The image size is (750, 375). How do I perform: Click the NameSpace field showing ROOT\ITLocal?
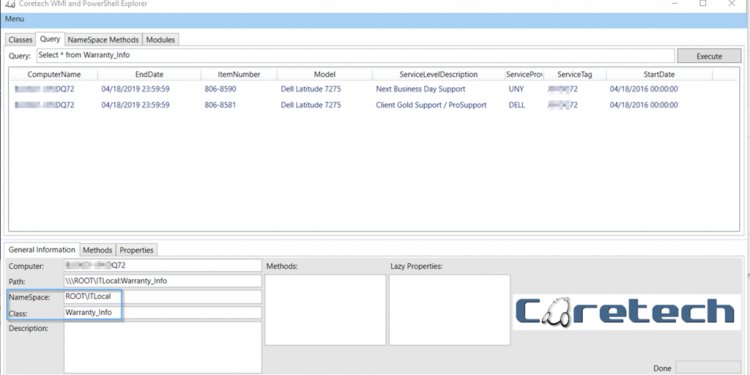click(x=163, y=297)
